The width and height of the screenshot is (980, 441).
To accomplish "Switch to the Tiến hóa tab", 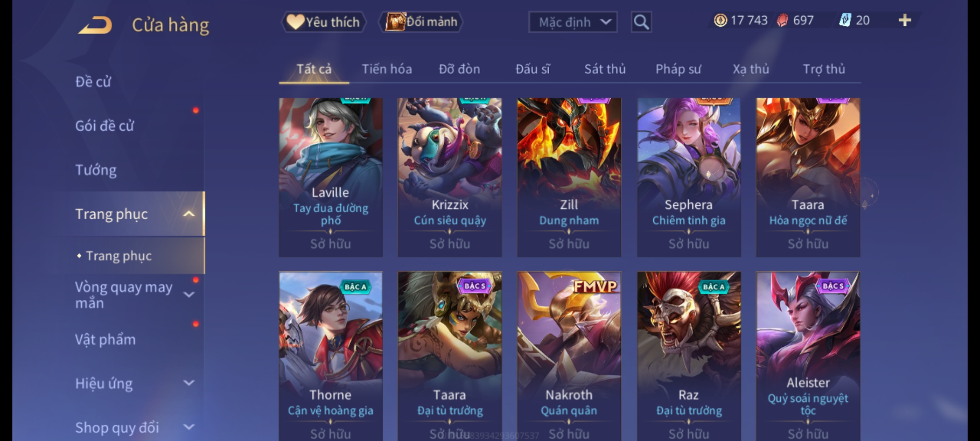I will click(x=387, y=69).
